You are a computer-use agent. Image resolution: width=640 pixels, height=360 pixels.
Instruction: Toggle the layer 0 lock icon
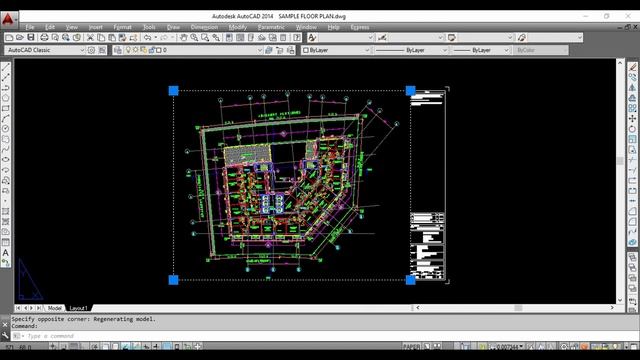(151, 50)
